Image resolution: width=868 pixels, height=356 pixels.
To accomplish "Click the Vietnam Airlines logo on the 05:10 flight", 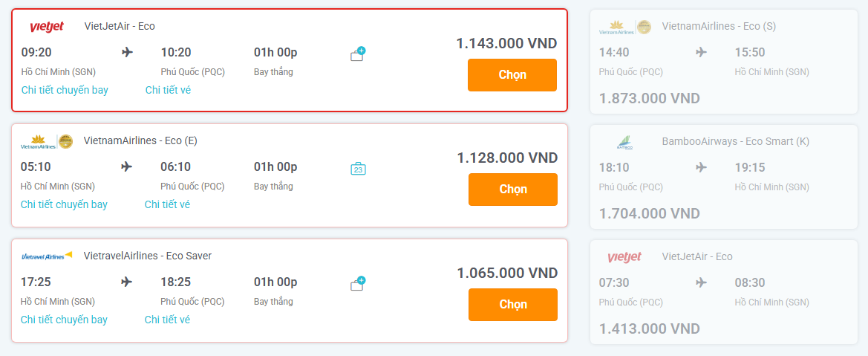I will click(47, 141).
